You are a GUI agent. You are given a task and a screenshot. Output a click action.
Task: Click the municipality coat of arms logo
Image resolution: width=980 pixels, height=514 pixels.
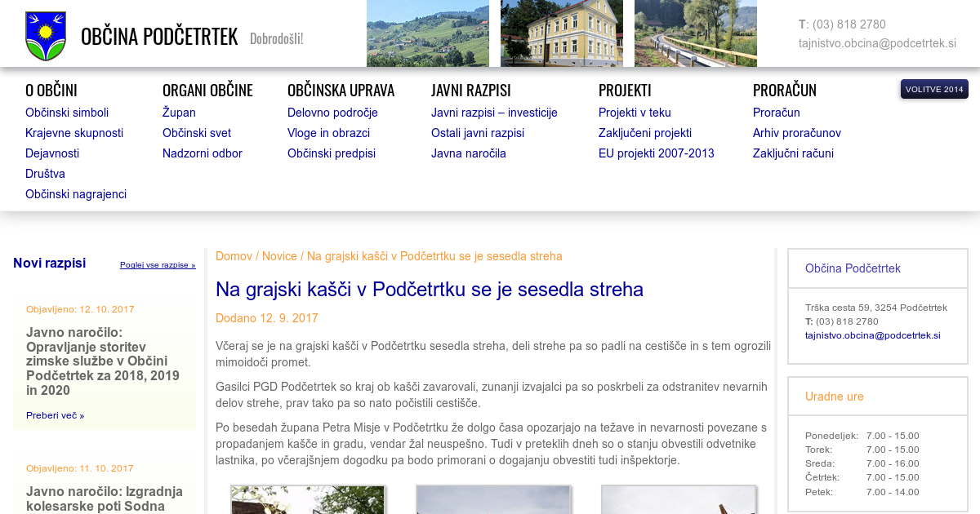click(46, 36)
